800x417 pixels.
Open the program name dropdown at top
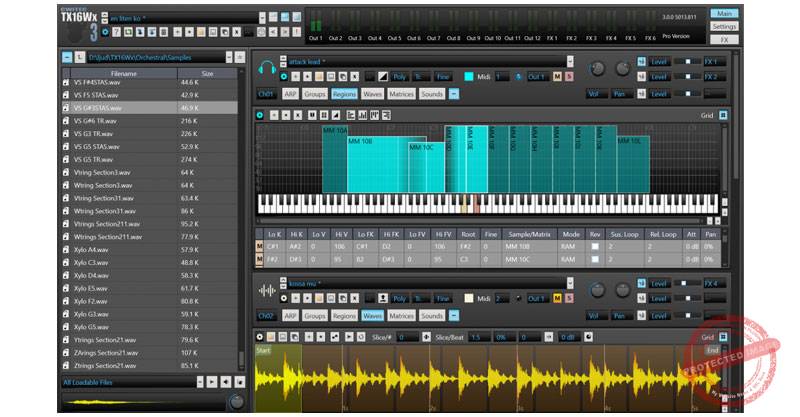pyautogui.click(x=262, y=18)
